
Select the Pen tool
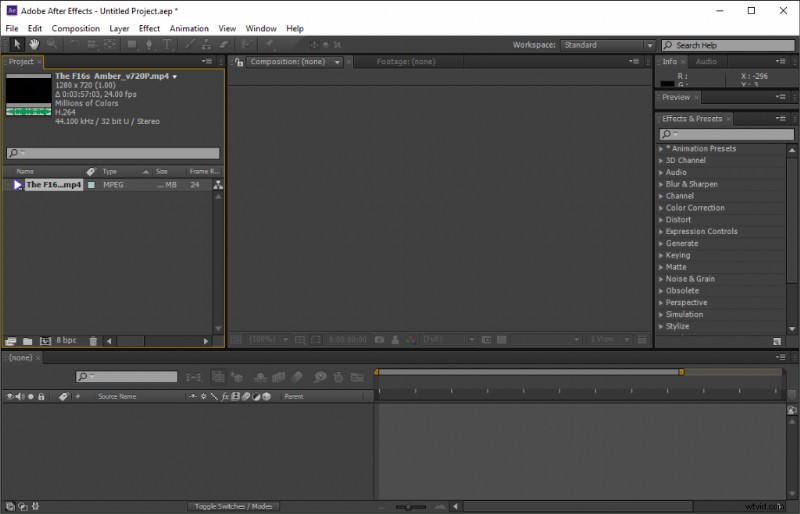point(149,44)
